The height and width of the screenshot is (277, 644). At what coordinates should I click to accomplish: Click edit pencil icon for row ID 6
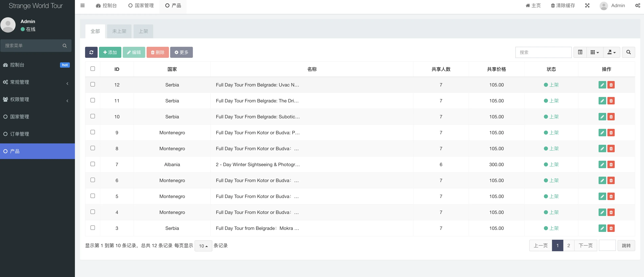click(x=602, y=181)
